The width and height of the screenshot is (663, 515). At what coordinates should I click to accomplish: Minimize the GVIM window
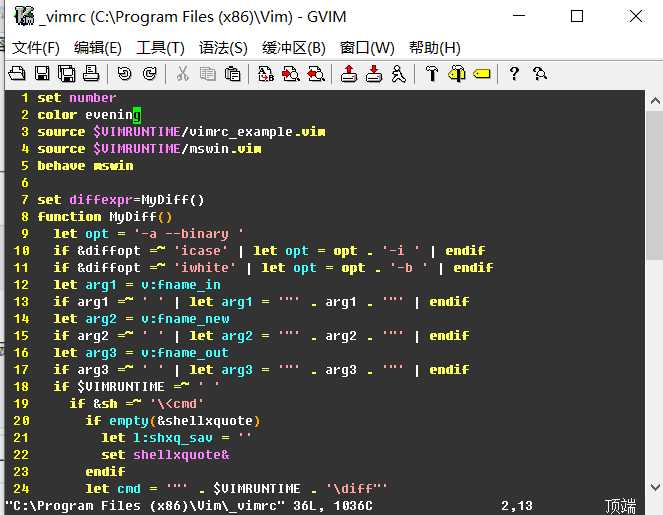click(x=519, y=16)
